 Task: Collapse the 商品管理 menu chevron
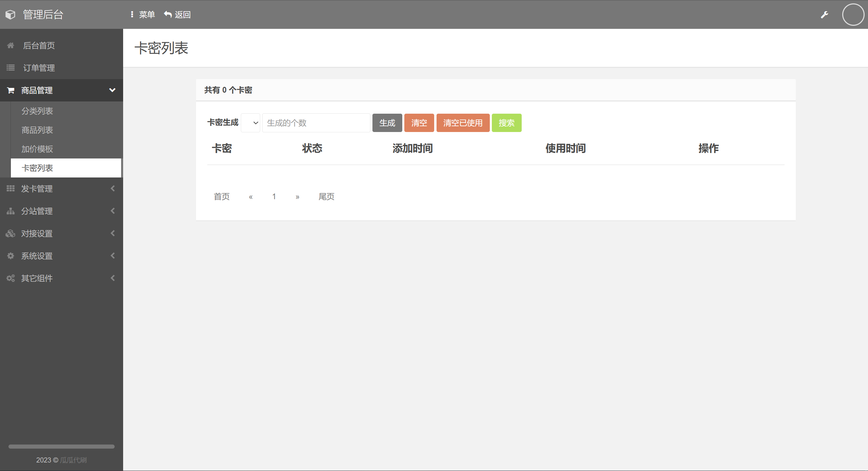pos(112,90)
